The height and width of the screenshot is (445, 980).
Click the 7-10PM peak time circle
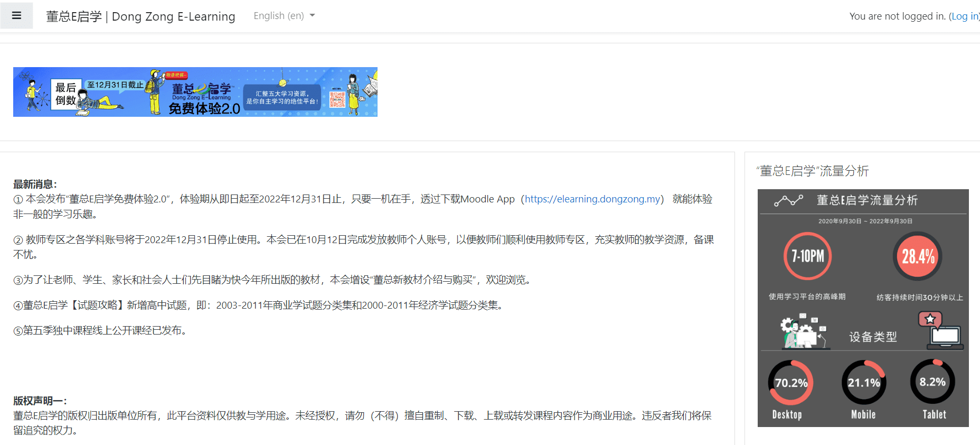(807, 256)
